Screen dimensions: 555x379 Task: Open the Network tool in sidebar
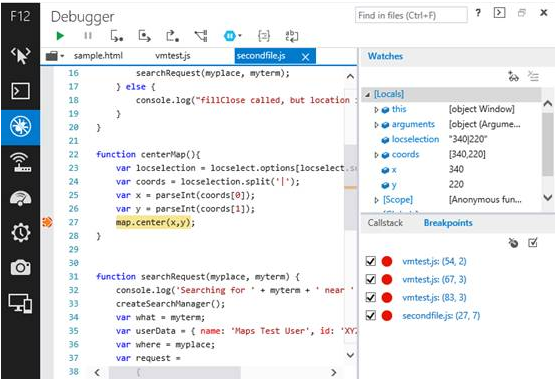coord(21,162)
